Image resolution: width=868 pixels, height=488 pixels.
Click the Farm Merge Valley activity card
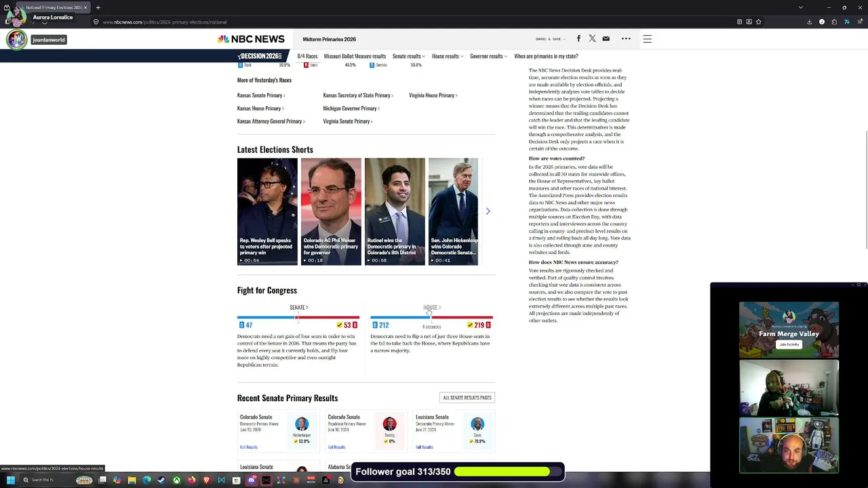789,330
